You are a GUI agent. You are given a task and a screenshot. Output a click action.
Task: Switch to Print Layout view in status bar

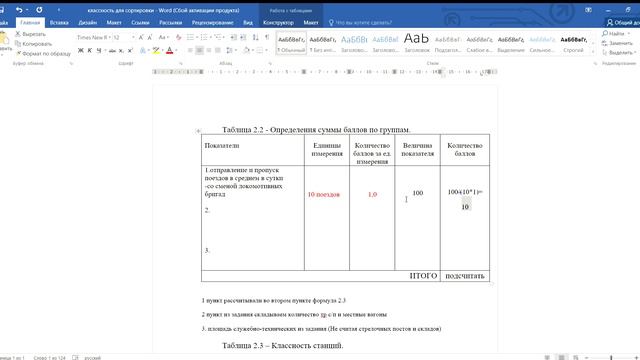coord(562,358)
